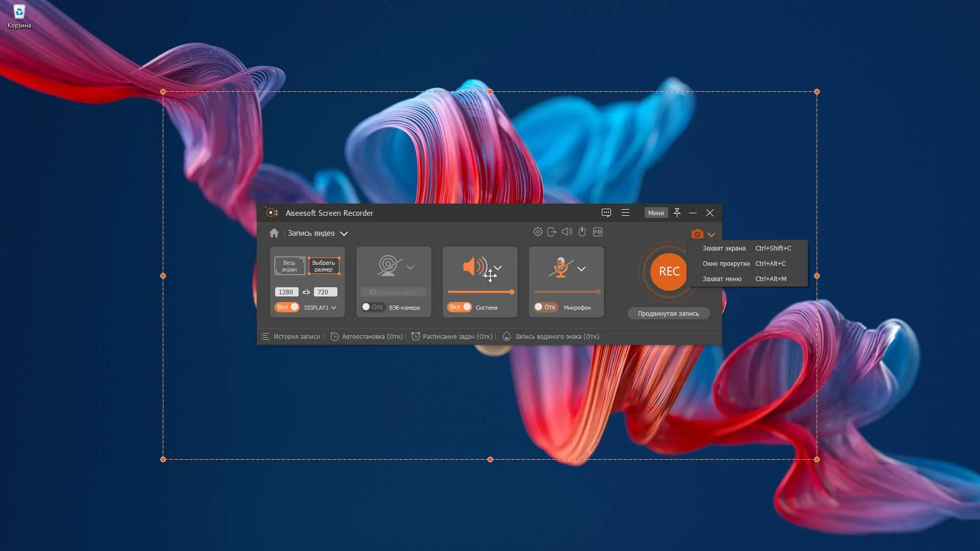Click the Продвинутая запись button
Screen dimensions: 980x551
[x=668, y=314]
